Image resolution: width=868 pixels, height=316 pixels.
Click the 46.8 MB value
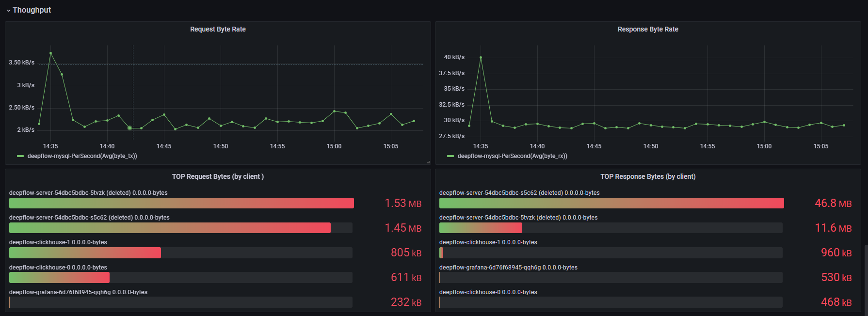coord(833,203)
